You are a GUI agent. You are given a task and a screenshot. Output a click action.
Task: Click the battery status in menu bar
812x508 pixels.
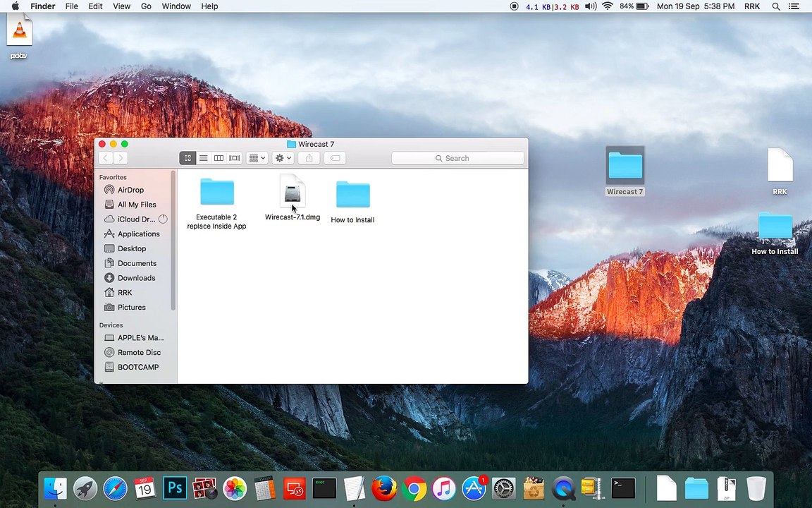pyautogui.click(x=634, y=6)
